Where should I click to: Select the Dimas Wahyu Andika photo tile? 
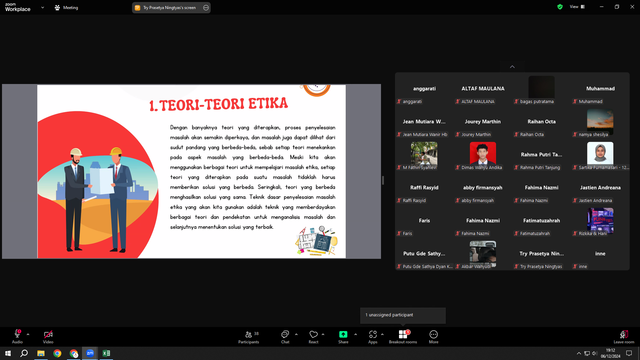point(483,155)
